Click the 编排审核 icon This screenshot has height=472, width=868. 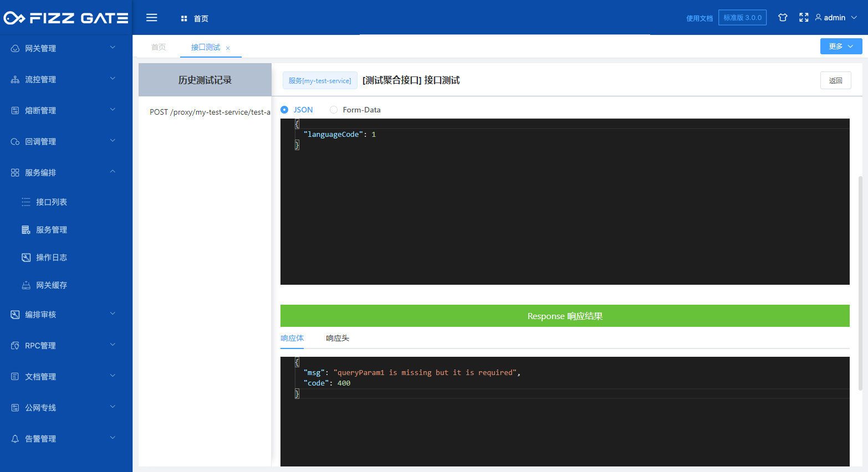[x=15, y=315]
